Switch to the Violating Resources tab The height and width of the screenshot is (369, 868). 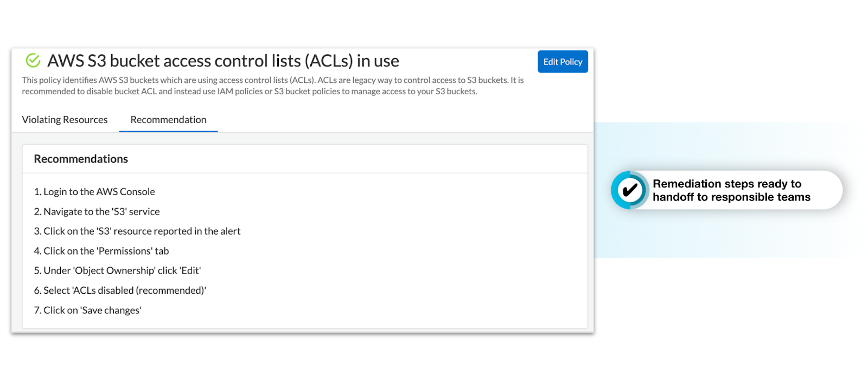(x=65, y=120)
